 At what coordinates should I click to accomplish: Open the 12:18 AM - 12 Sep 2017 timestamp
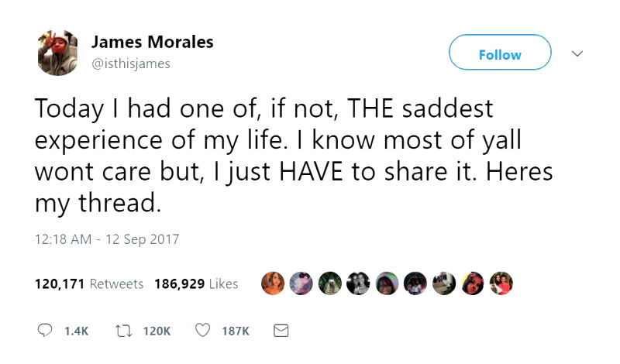[x=107, y=239]
